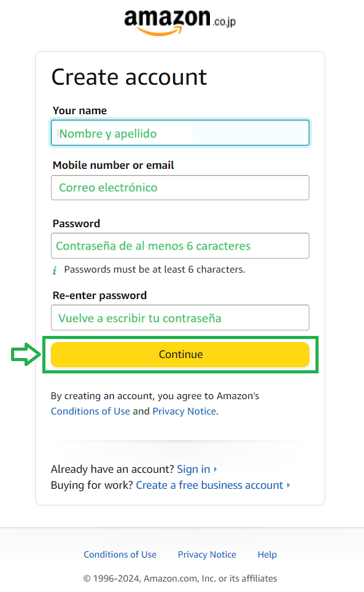Click the Amazon.co.jp logo
364x592 pixels.
click(180, 23)
